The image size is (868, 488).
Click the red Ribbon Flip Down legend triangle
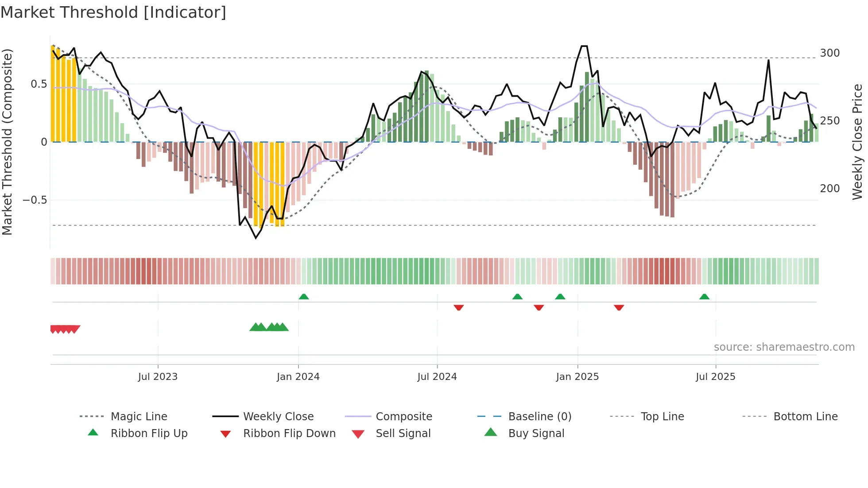coord(225,434)
